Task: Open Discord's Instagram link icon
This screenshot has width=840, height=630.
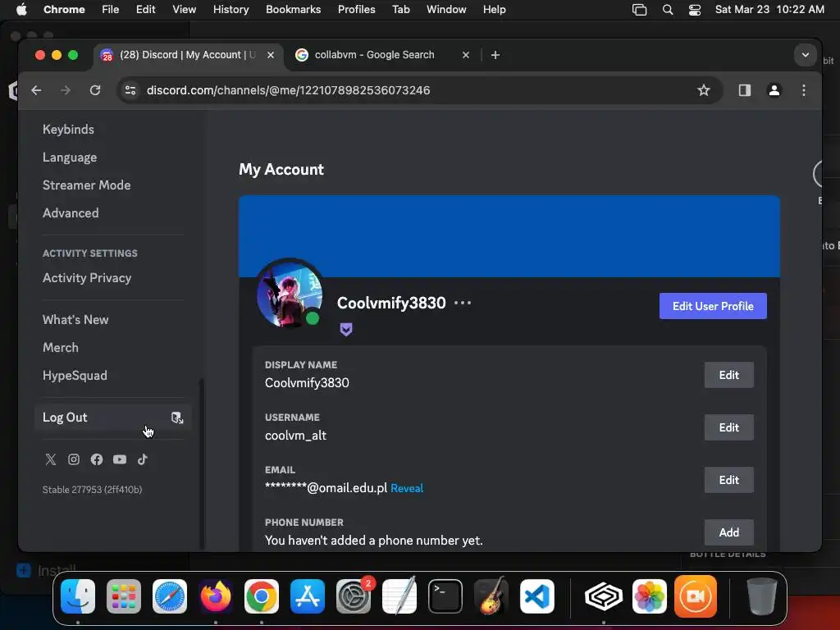Action: [x=73, y=459]
